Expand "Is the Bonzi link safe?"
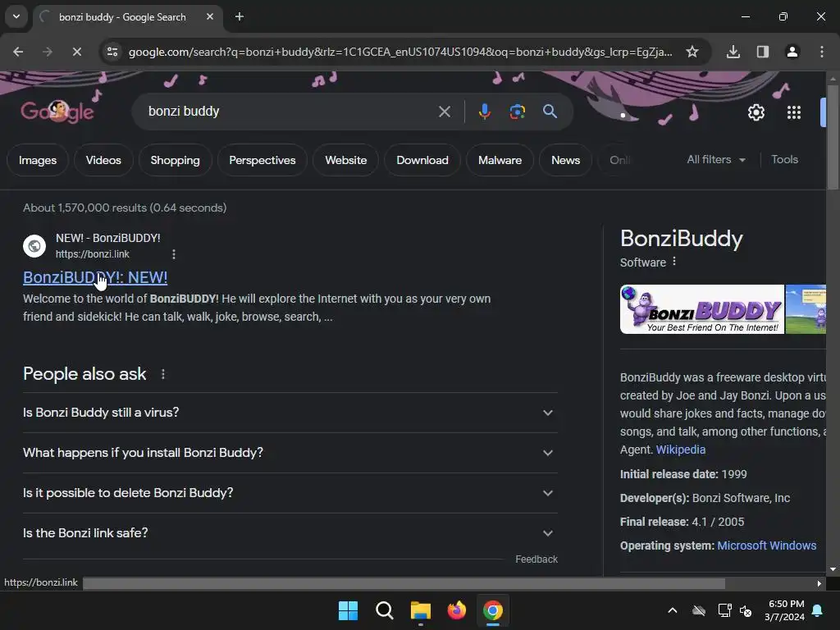 (290, 533)
